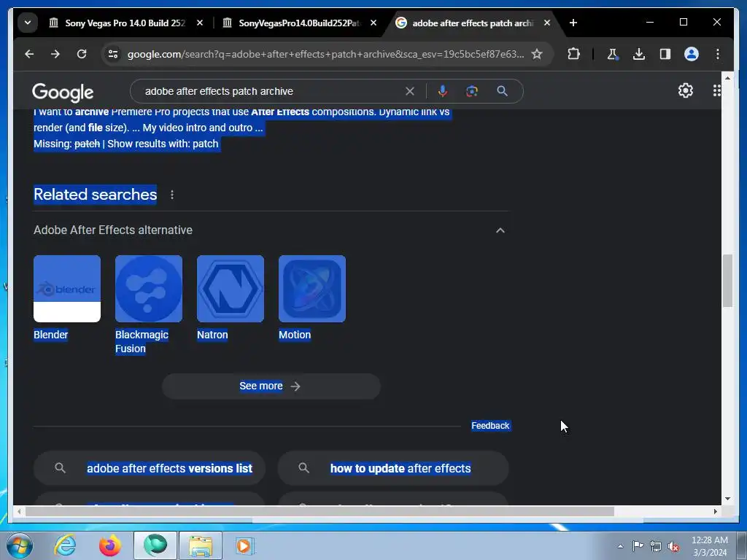Click the vertical scrollbar up arrow
This screenshot has height=560, width=747.
(727, 77)
